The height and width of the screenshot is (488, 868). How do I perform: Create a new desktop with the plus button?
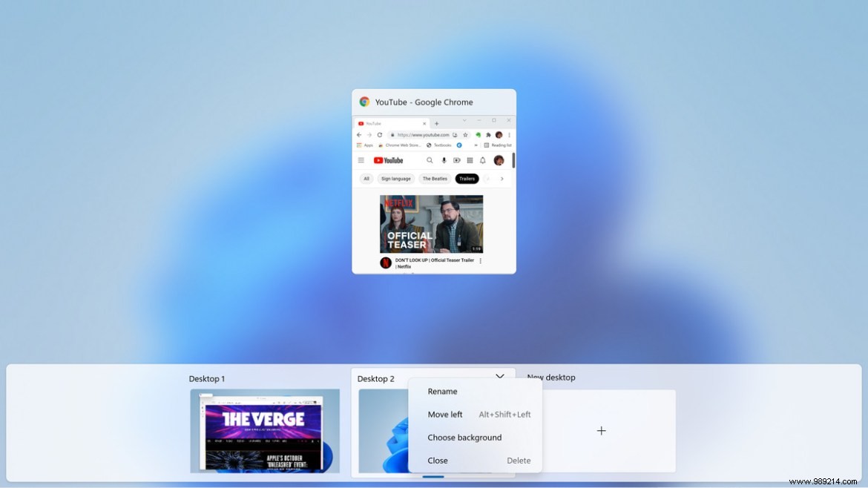pos(601,430)
